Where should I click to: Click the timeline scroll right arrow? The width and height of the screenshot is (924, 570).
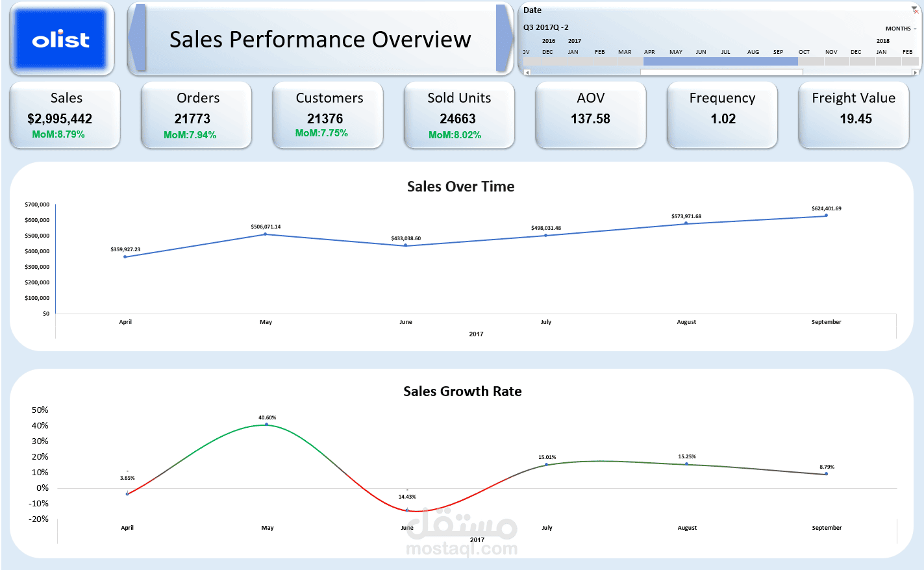915,72
